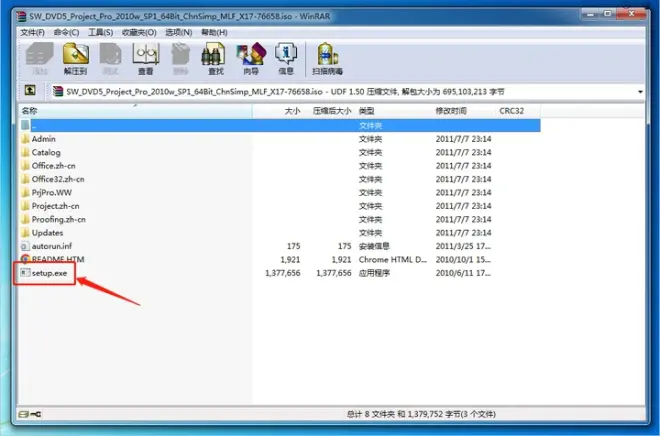Open the Tools (工具) menu
This screenshot has height=436, width=660.
[100, 32]
